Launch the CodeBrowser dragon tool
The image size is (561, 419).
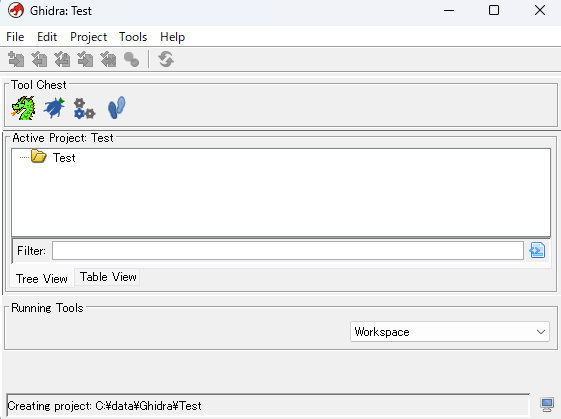click(23, 108)
